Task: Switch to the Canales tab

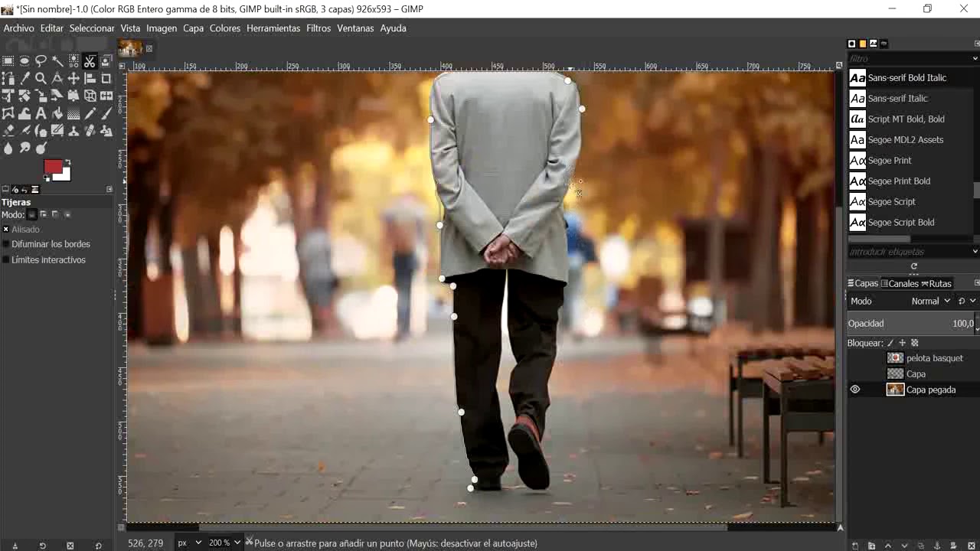Action: [x=899, y=283]
